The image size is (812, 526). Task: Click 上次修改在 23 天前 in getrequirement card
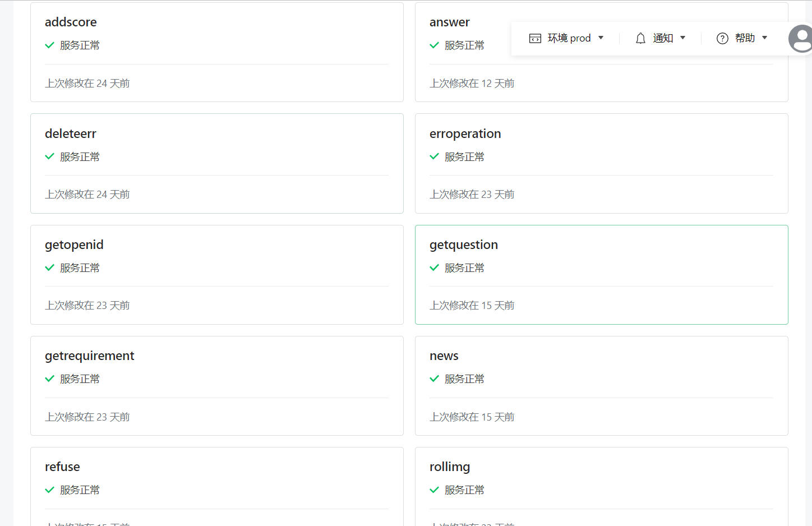pos(87,417)
